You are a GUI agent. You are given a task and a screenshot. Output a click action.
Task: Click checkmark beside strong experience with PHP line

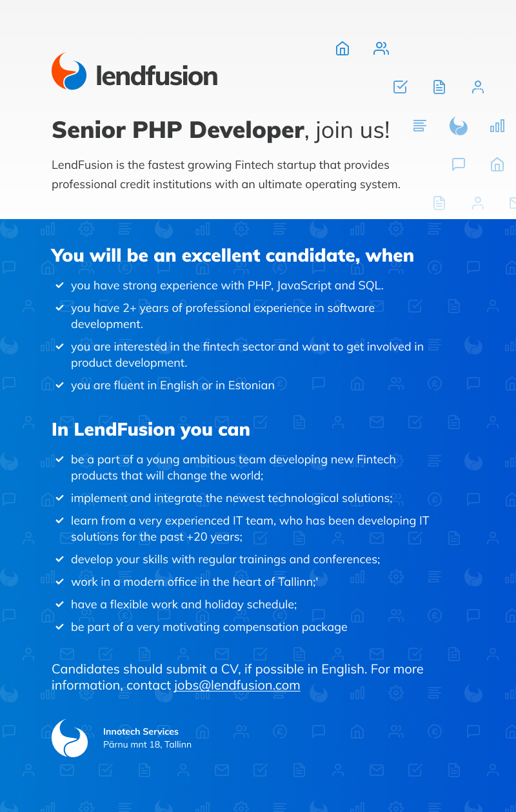click(59, 285)
